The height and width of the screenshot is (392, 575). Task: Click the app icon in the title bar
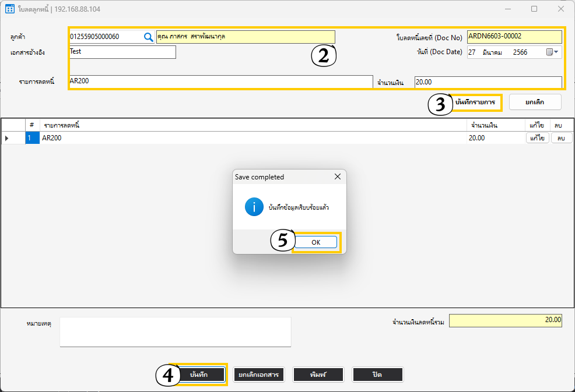[10, 9]
